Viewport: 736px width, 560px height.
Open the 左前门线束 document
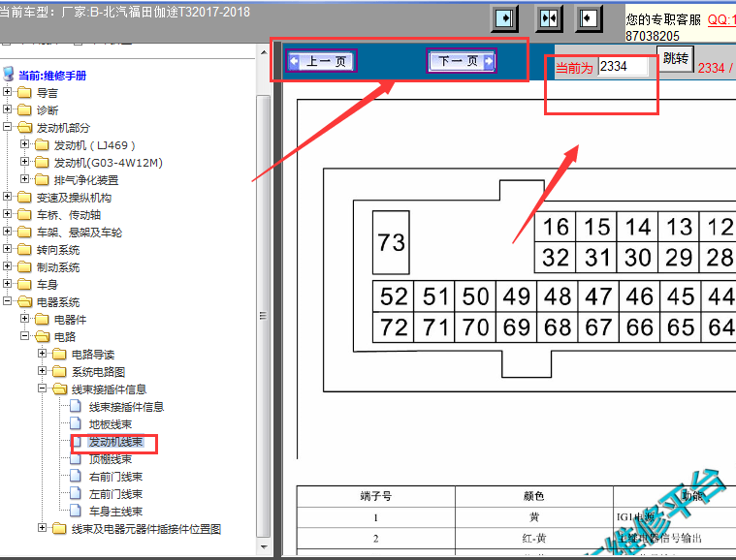coord(115,494)
